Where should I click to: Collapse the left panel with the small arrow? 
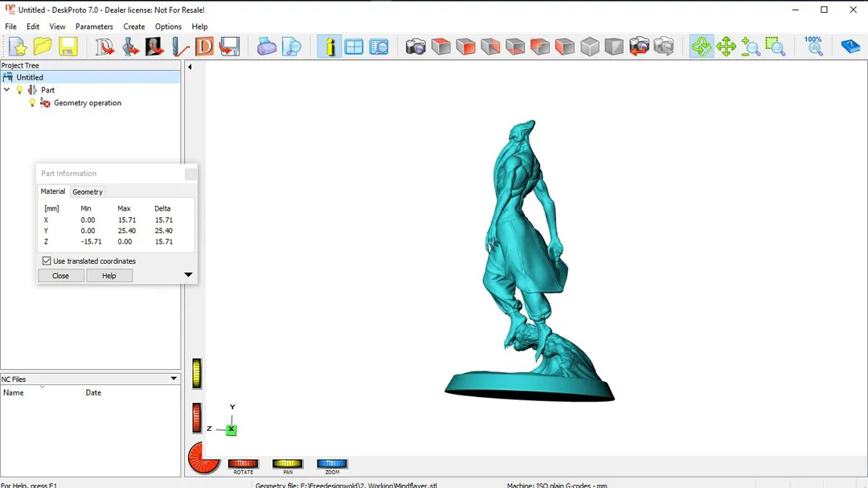190,67
